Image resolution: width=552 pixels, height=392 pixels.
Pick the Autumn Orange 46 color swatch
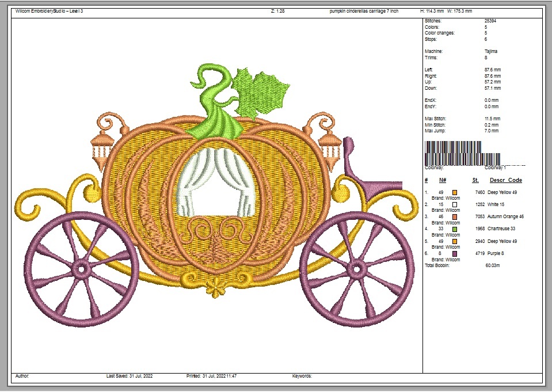coord(455,217)
